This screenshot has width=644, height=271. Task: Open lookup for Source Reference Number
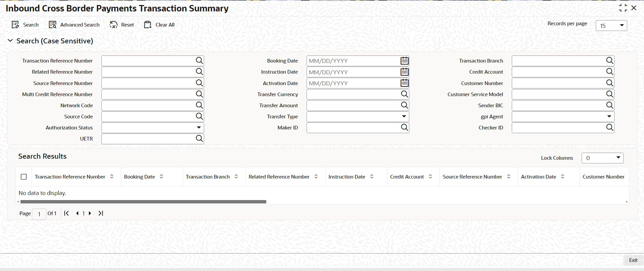[199, 83]
